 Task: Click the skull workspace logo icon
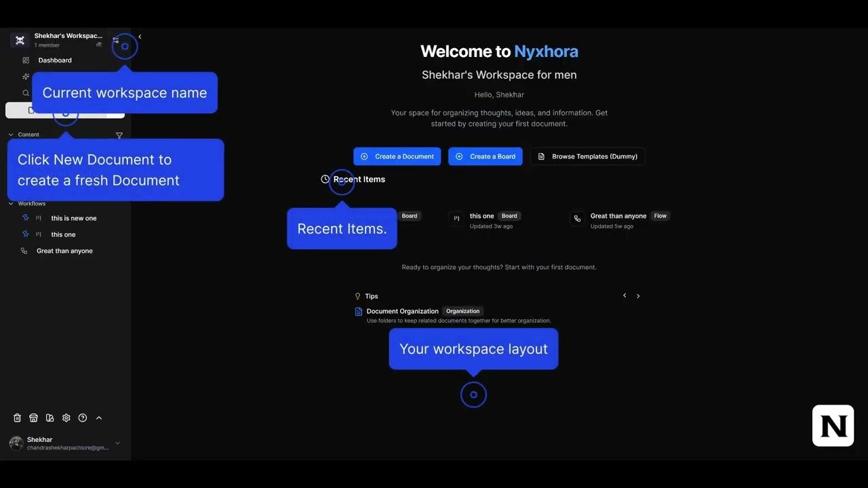20,40
